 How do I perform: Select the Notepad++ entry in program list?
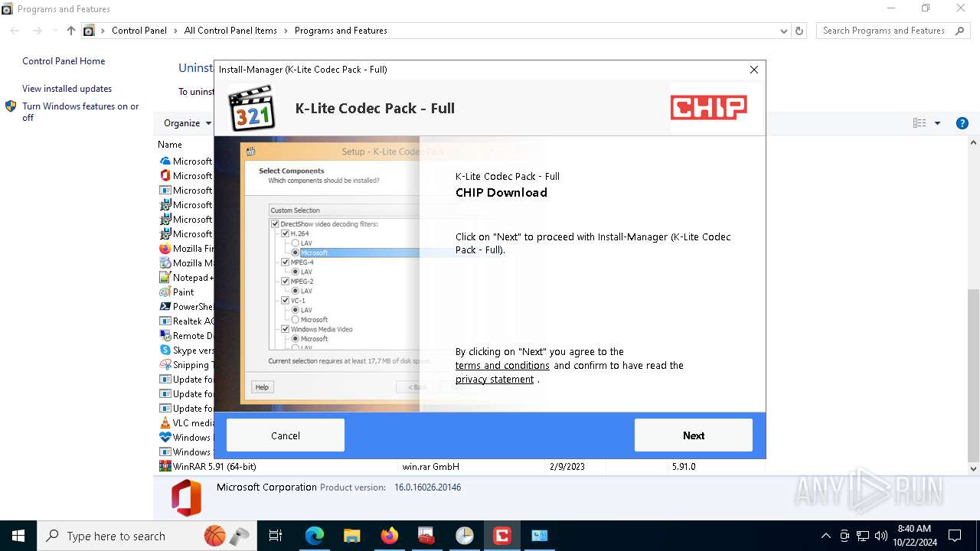tap(186, 278)
